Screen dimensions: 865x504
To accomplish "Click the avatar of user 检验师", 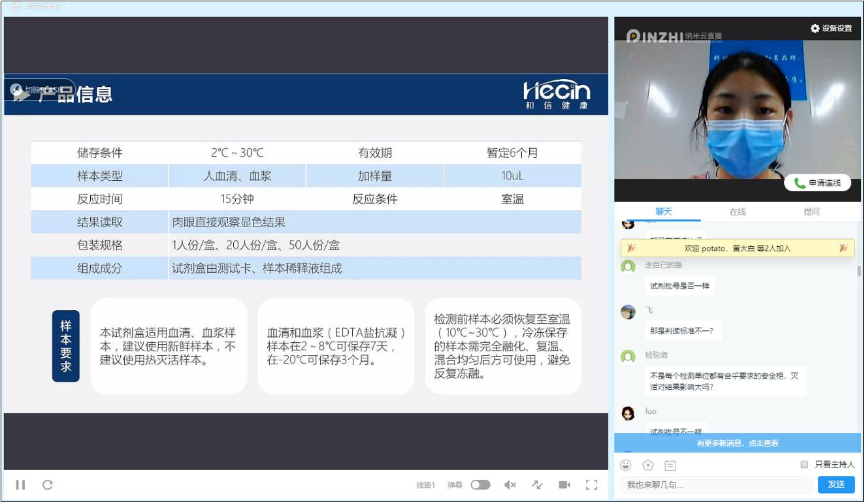I will point(628,356).
